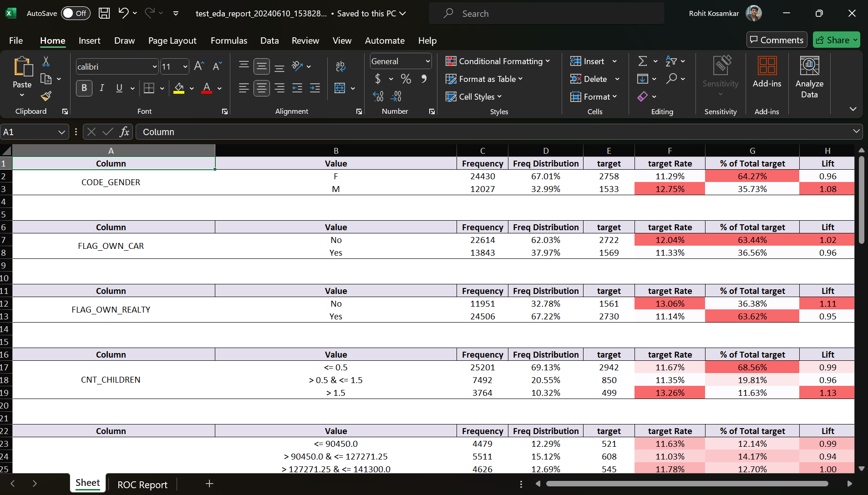Apply Format as Table
Image resolution: width=868 pixels, height=495 pixels.
484,79
